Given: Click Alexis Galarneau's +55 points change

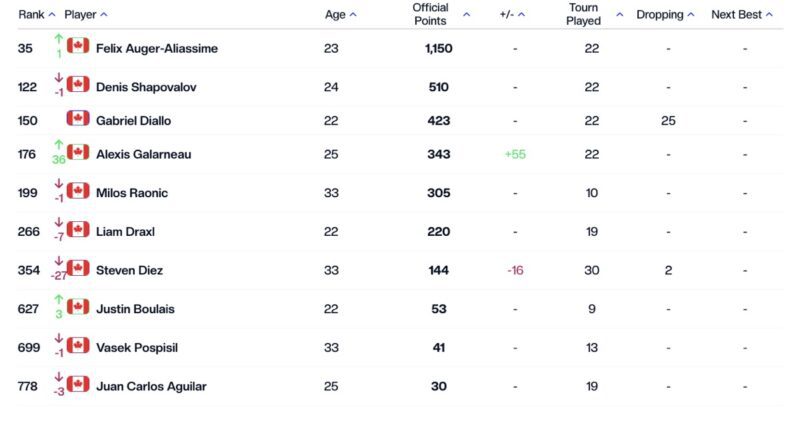Looking at the screenshot, I should tap(515, 155).
